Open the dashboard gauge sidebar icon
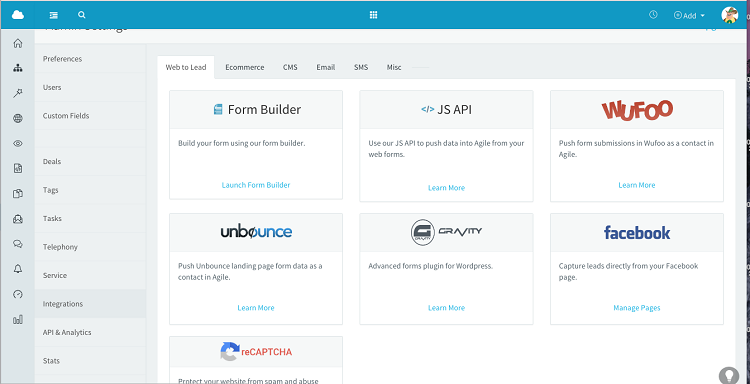Screen dimensions: 750x384 18,294
